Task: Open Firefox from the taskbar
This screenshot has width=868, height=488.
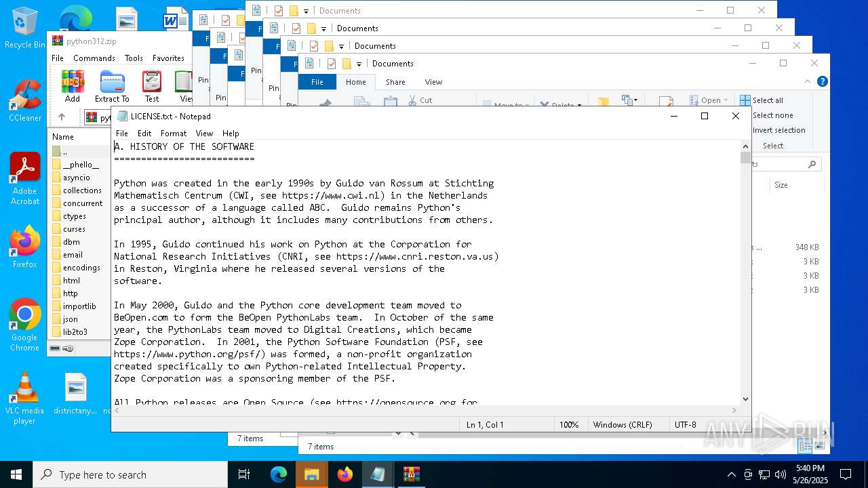Action: point(345,474)
